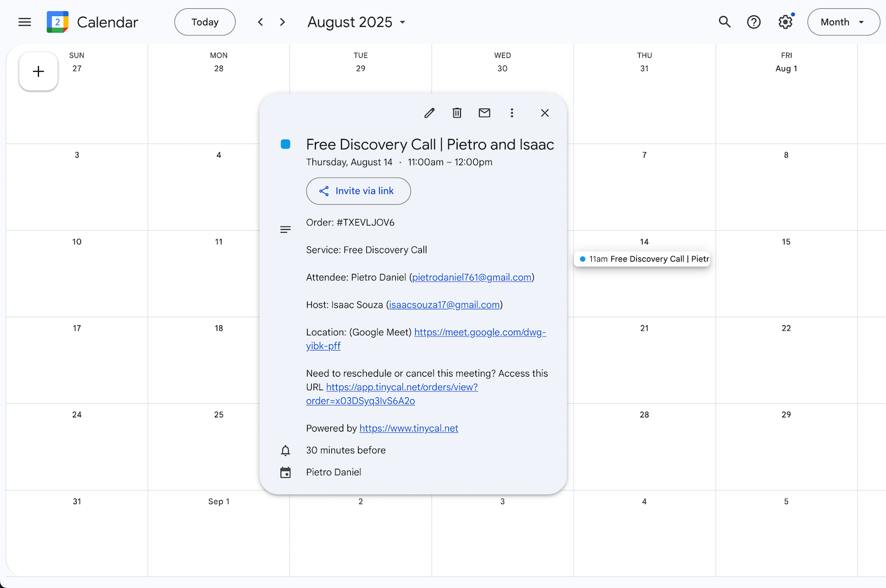Open the main menu hamburger icon
Viewport: 886px width, 588px height.
point(25,22)
